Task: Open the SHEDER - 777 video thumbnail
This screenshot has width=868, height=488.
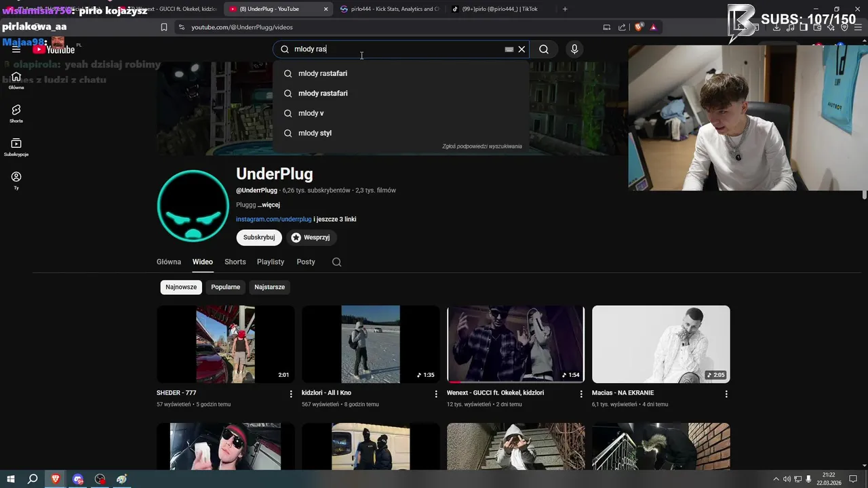Action: [226, 344]
